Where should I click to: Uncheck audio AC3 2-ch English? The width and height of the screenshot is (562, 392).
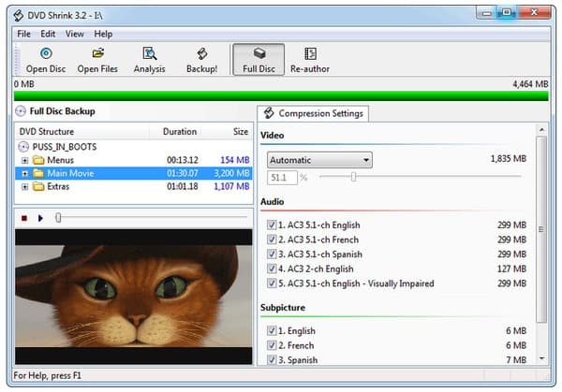(x=272, y=269)
